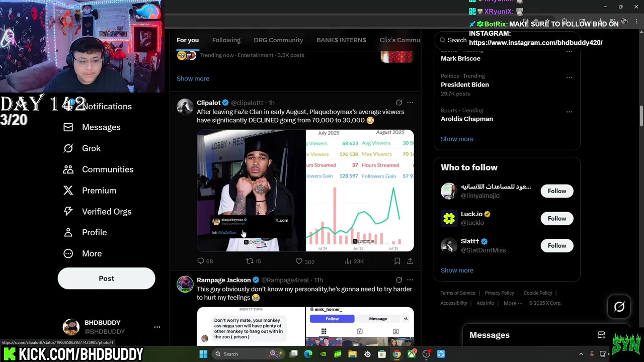Expand the footer More menu

coord(513,303)
